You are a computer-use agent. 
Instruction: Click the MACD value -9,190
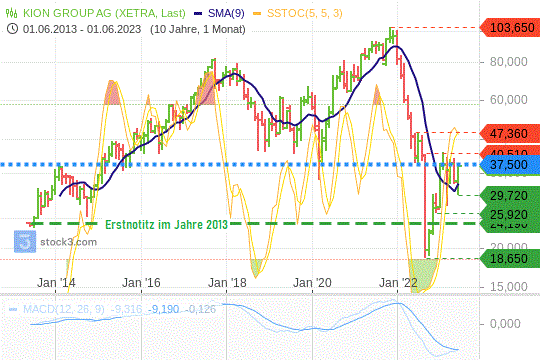pos(163,309)
